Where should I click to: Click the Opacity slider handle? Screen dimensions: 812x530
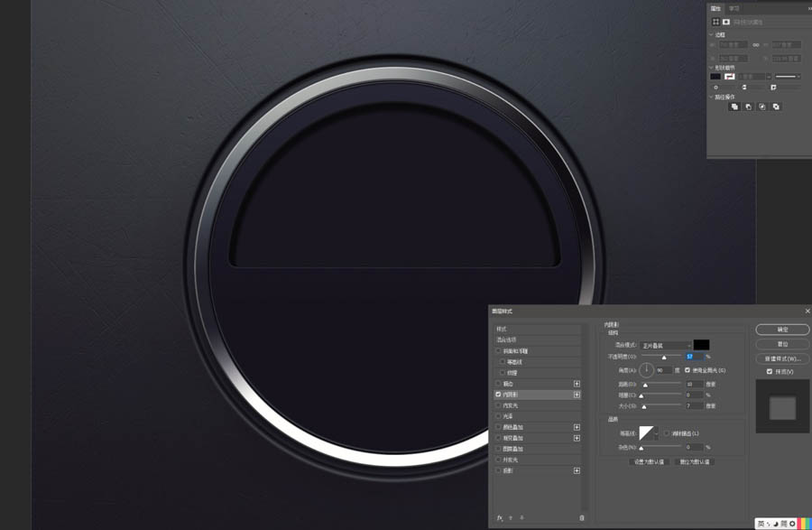point(664,358)
